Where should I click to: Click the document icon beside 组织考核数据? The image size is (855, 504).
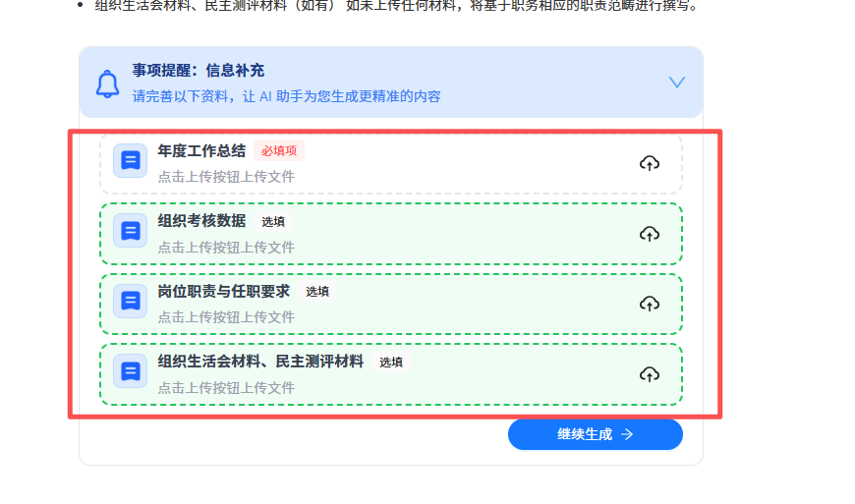(130, 232)
